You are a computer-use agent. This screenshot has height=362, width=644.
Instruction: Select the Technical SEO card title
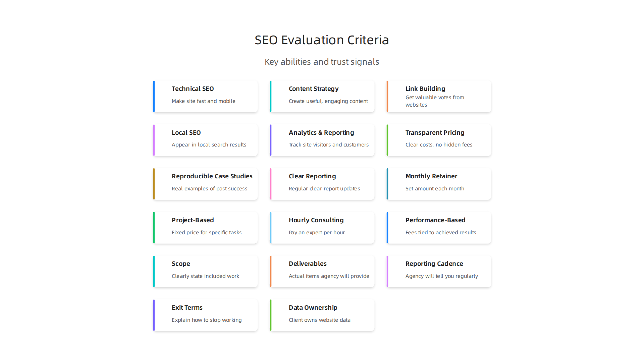pos(193,88)
